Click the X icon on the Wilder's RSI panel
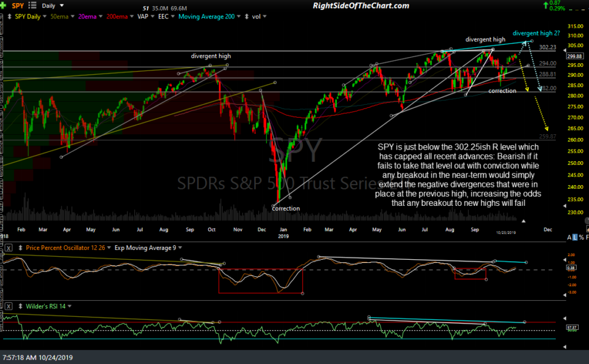589x364 pixels. click(10, 306)
